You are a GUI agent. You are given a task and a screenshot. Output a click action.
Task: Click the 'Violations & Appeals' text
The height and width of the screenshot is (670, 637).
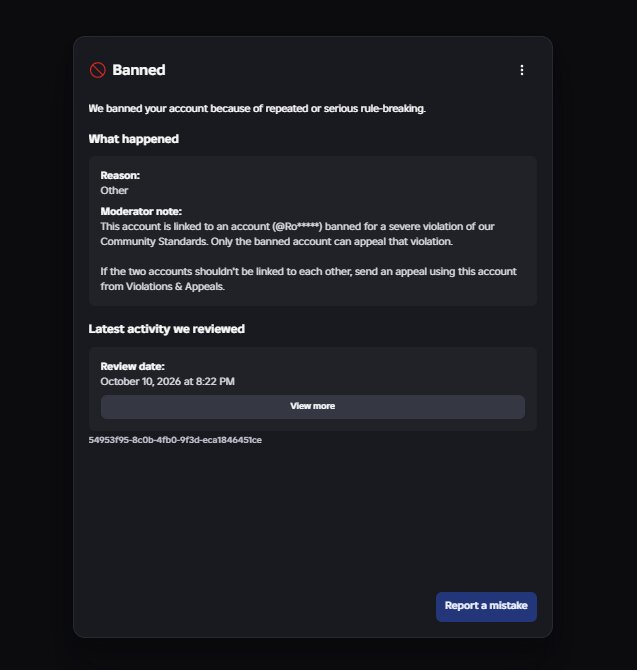(x=174, y=286)
